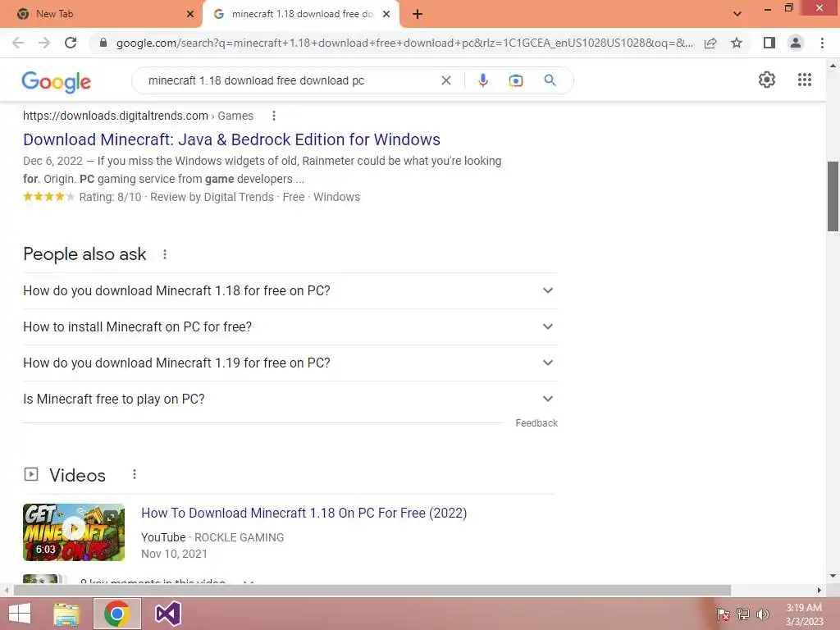840x630 pixels.
Task: Click the Chrome taskbar icon
Action: tap(117, 614)
